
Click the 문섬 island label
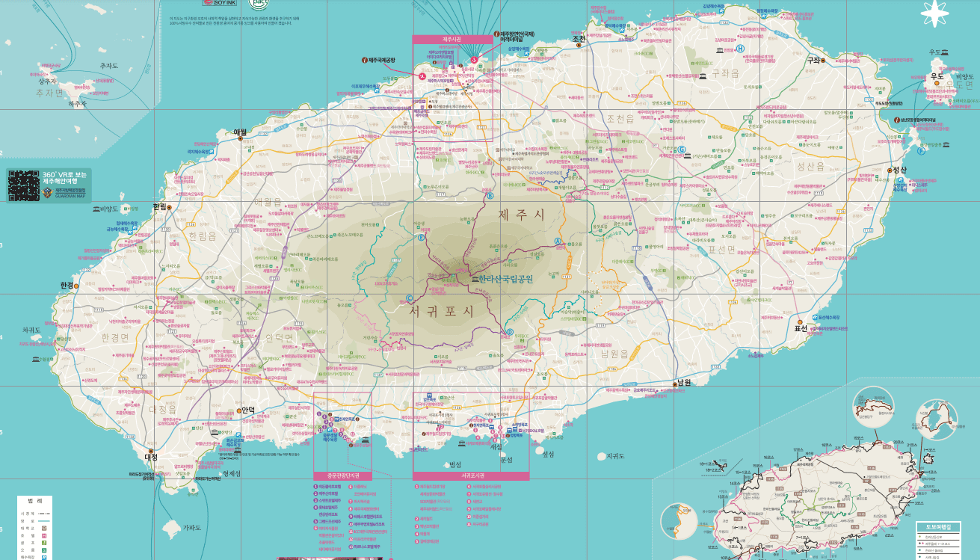pos(506,460)
